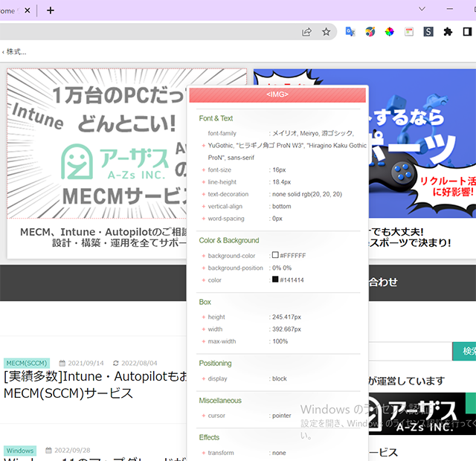Click the A-Zs INC. MECM service banner
Screen dimensions: 476x461
pos(126,164)
